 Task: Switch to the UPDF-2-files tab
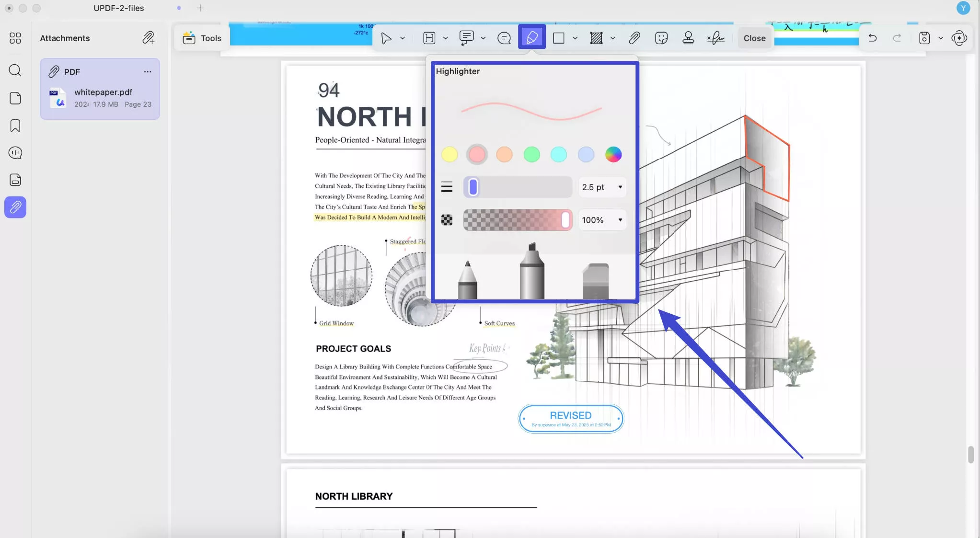(119, 8)
